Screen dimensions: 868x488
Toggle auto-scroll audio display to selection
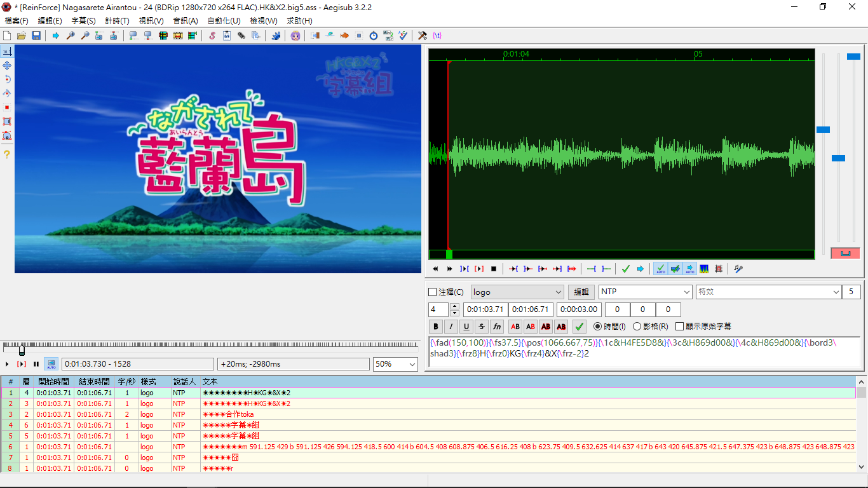tap(689, 269)
